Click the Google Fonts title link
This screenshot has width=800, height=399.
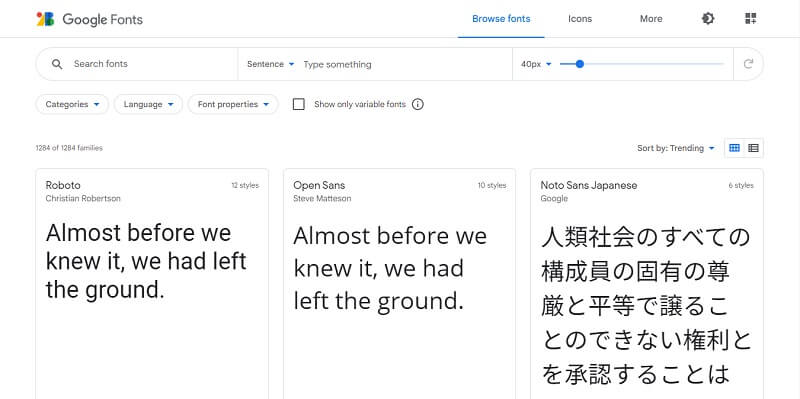click(x=103, y=20)
